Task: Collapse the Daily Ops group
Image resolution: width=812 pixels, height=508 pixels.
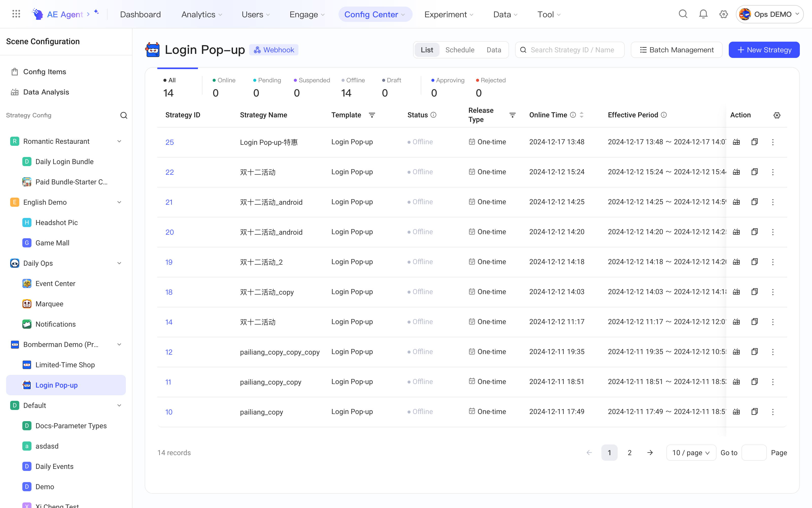Action: click(119, 263)
